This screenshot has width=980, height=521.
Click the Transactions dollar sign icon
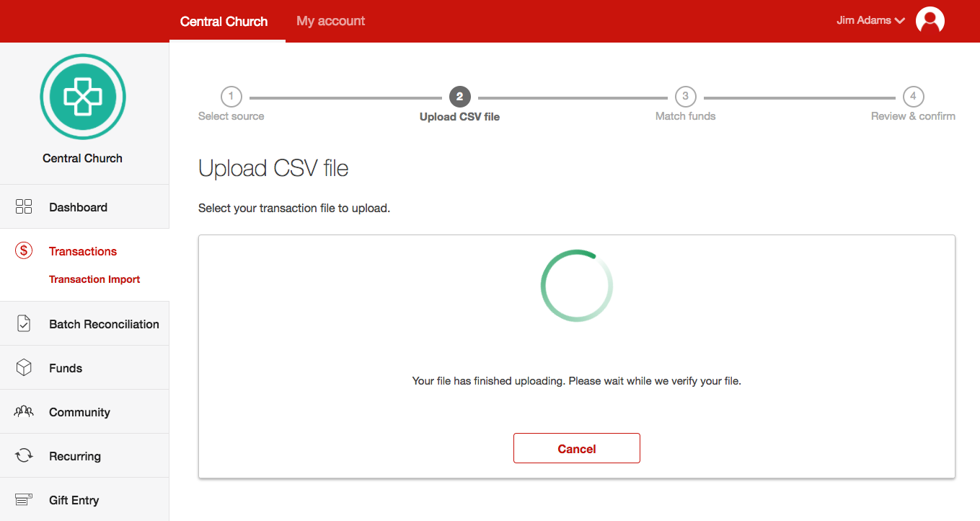pos(24,251)
